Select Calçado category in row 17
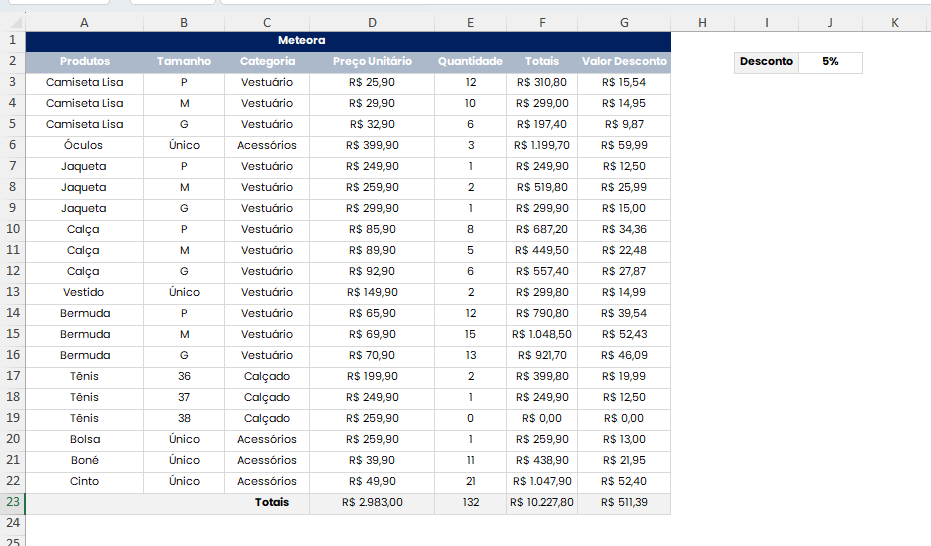The width and height of the screenshot is (931, 546). pos(267,376)
